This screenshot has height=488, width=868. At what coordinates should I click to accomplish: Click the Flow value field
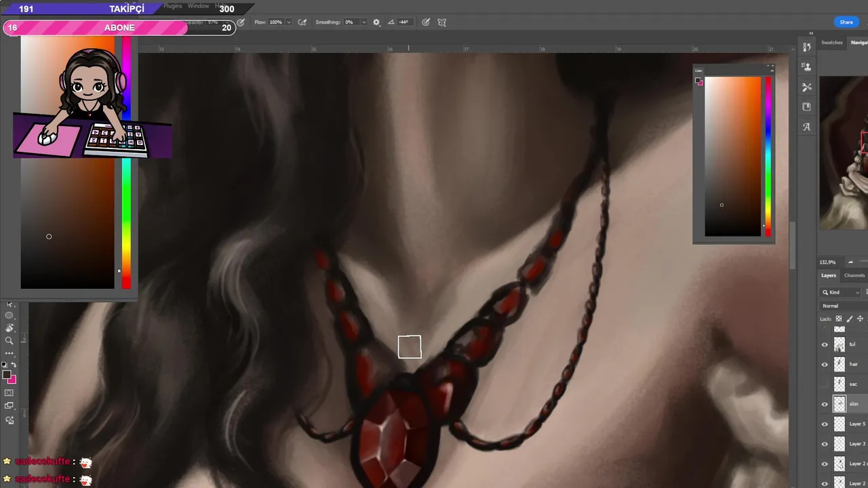[276, 22]
